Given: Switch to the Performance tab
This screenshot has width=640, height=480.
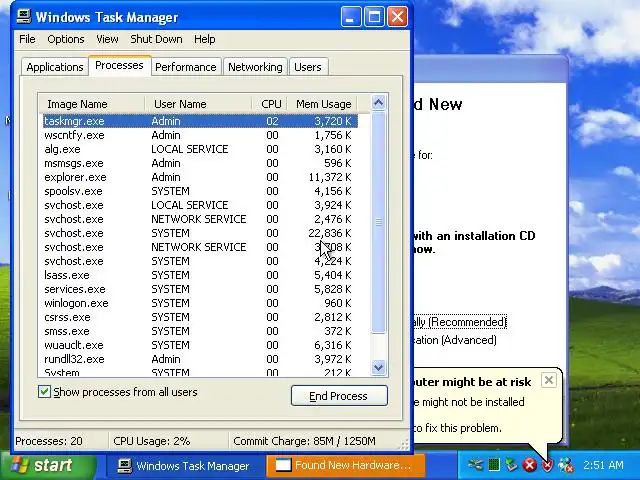Looking at the screenshot, I should point(186,67).
